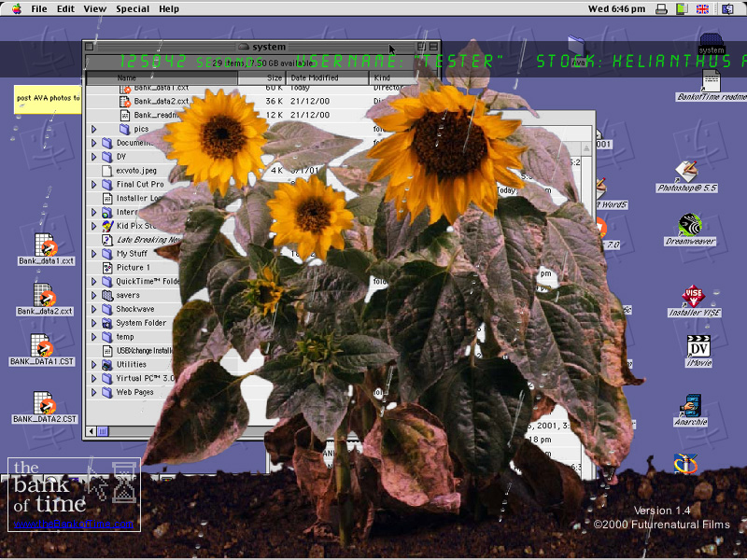Click the Picture 1 file icon

click(x=107, y=268)
